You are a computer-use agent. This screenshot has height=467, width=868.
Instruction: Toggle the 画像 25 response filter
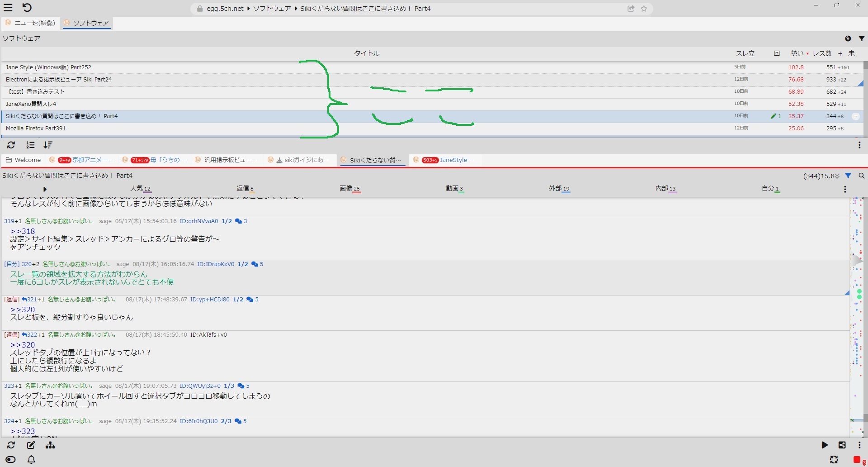[x=349, y=188]
